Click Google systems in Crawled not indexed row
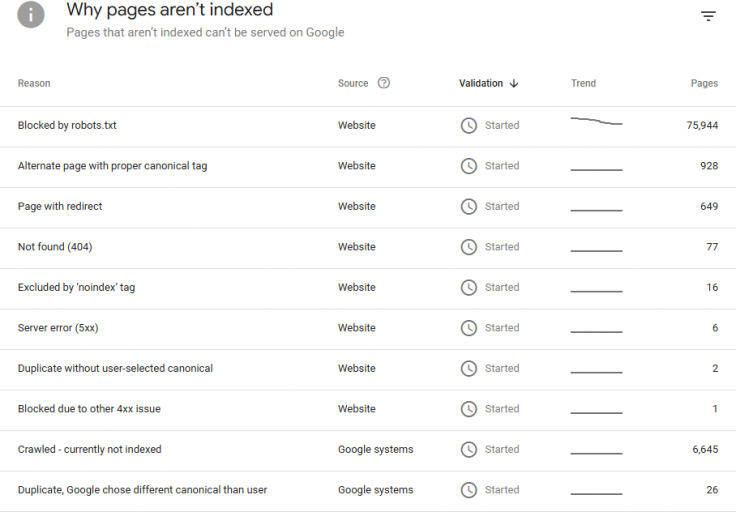The height and width of the screenshot is (512, 736). click(376, 449)
